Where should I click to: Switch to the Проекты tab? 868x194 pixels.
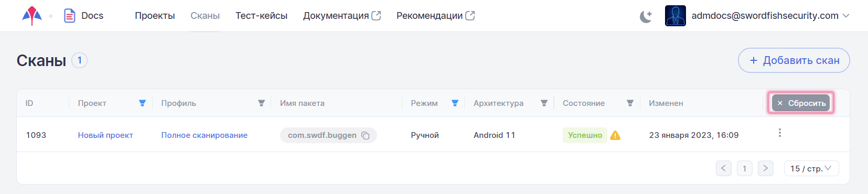[155, 16]
